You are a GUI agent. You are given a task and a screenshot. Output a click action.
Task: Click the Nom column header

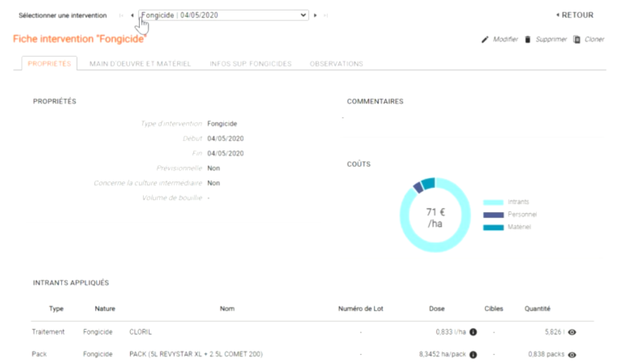[227, 309]
